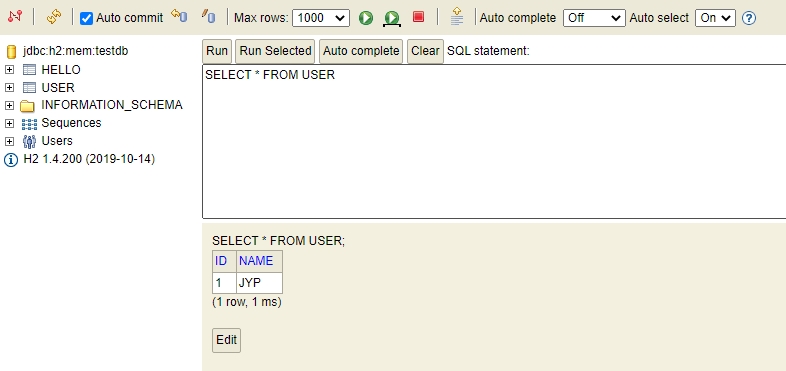Click the Disconnect icon in toolbar

15,16
